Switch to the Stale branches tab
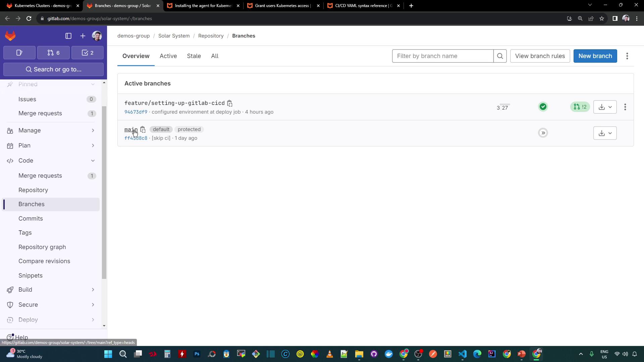 click(194, 56)
